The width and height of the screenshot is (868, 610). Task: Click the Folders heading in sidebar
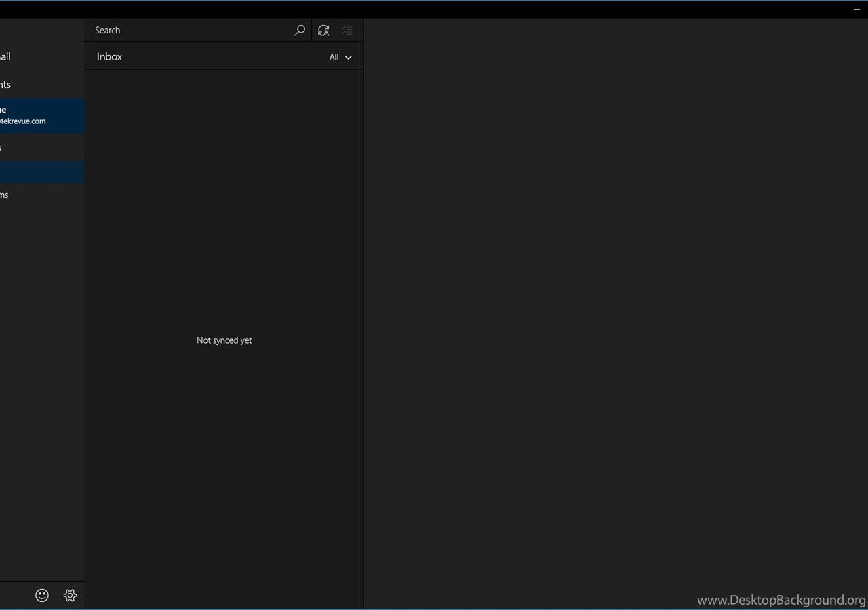[2, 148]
